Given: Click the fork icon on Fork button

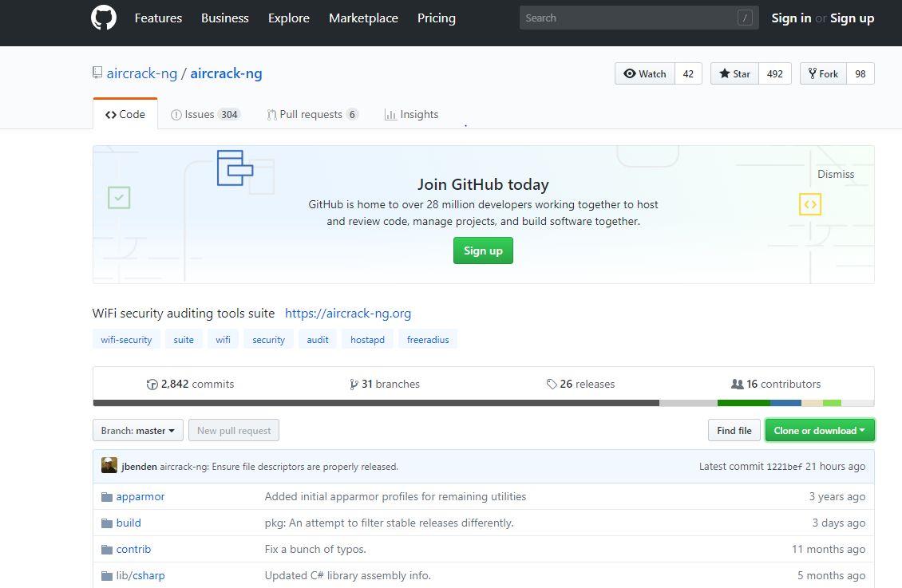Looking at the screenshot, I should click(x=813, y=73).
